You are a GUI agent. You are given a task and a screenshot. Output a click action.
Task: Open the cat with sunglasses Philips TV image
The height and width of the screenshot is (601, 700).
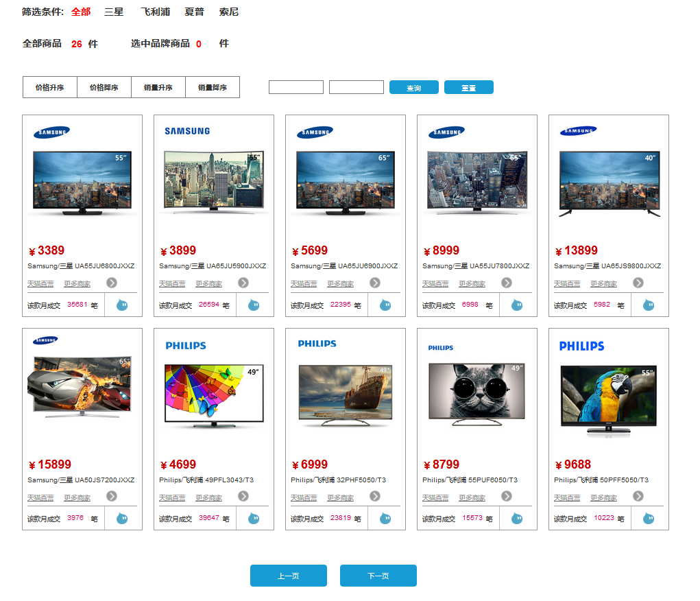[476, 394]
